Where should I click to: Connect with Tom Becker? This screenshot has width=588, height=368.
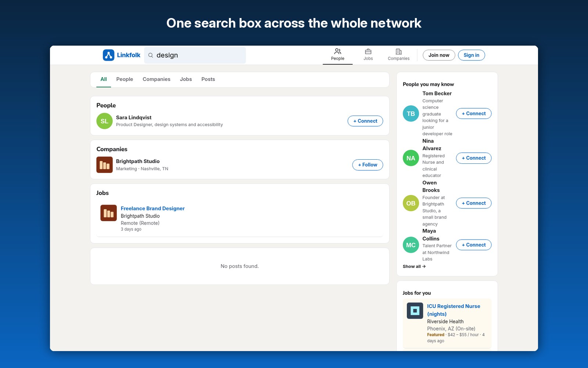(x=474, y=114)
